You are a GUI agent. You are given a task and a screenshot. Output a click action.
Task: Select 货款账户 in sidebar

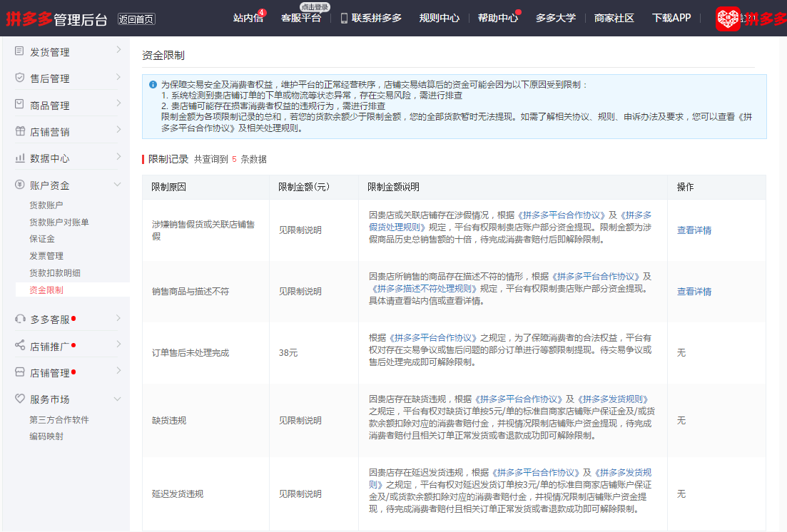click(46, 205)
